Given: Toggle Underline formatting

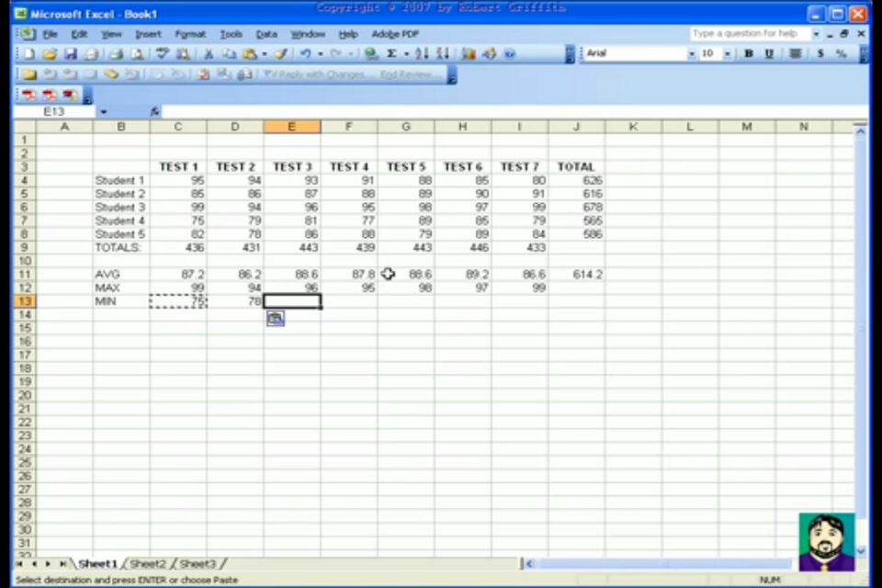Looking at the screenshot, I should click(769, 54).
